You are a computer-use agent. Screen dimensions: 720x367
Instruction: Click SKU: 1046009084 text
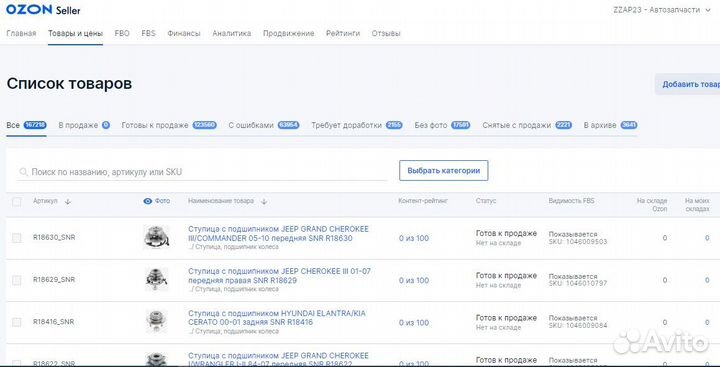click(578, 325)
